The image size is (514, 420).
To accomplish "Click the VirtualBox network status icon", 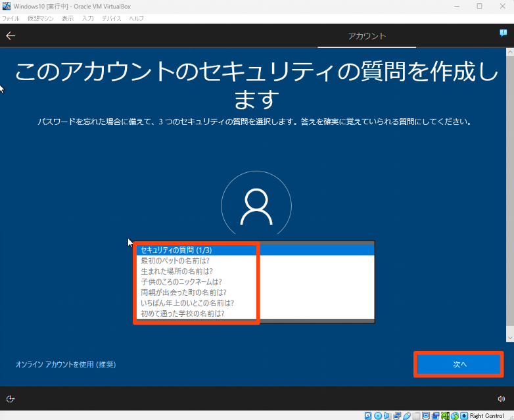I will 397,416.
